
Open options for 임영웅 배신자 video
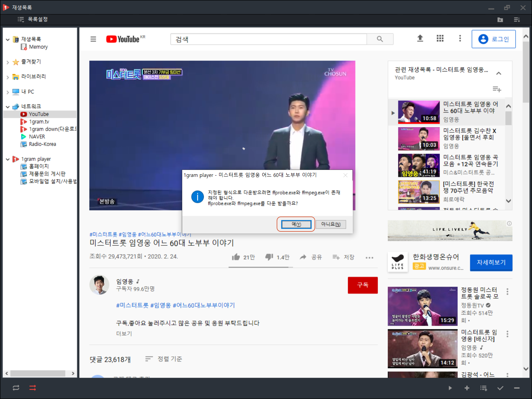pos(507,334)
